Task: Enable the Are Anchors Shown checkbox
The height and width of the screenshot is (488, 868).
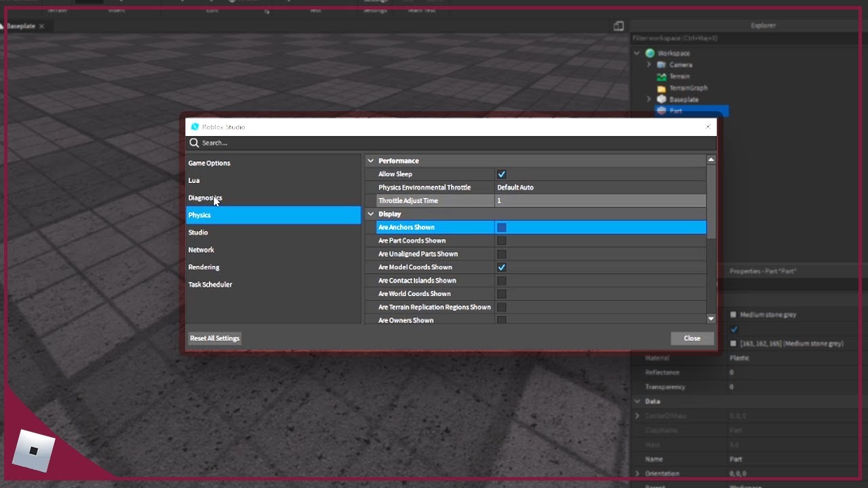Action: pyautogui.click(x=502, y=228)
